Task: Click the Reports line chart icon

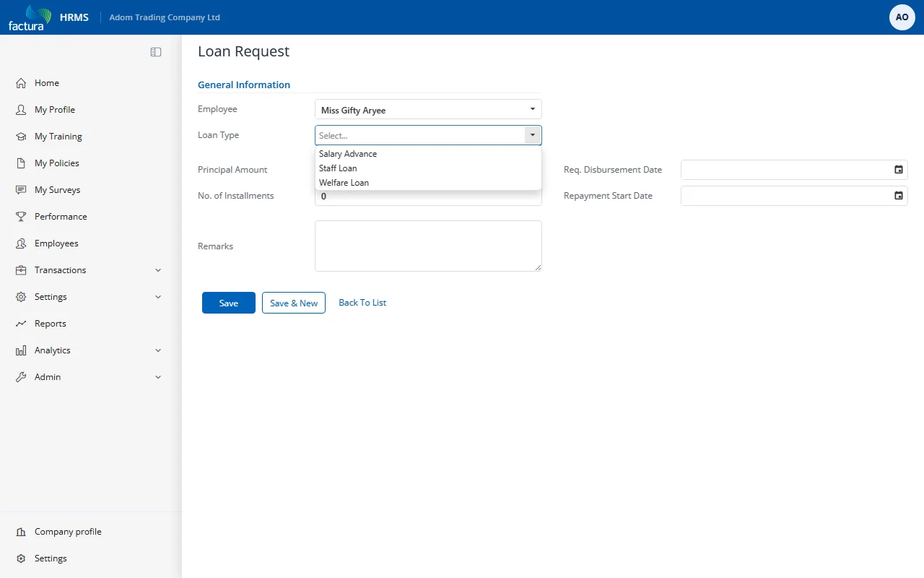Action: coord(21,324)
